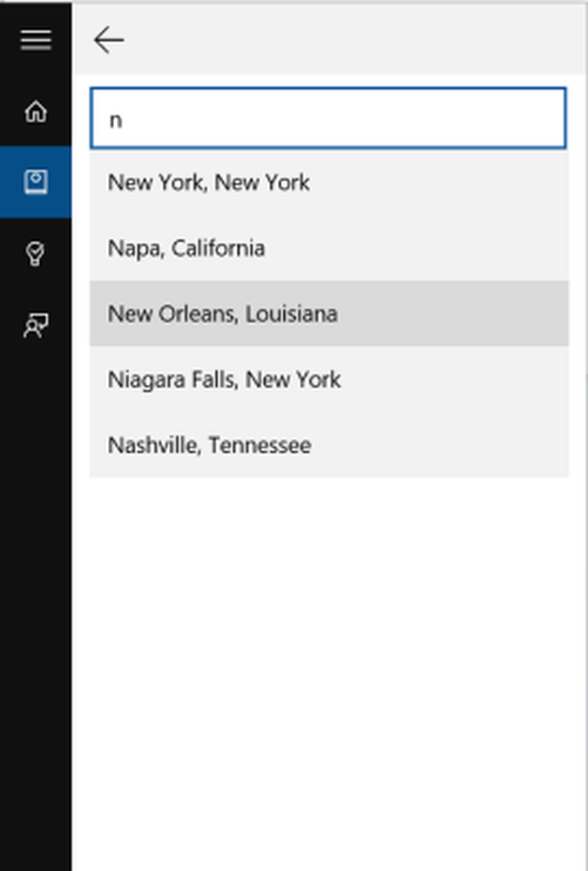
Task: Pick New Orleans, Louisiana suggestion
Action: (329, 314)
